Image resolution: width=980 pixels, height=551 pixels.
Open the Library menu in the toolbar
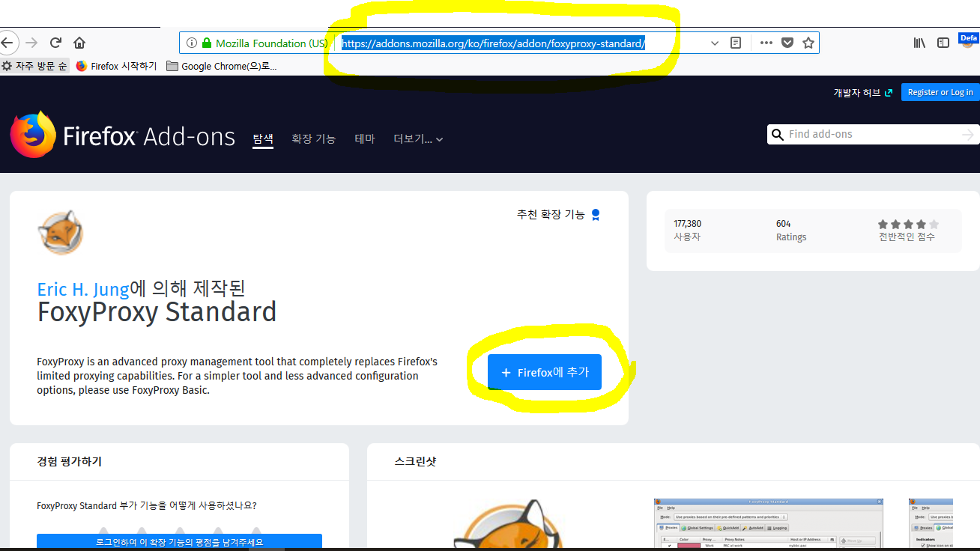(919, 43)
